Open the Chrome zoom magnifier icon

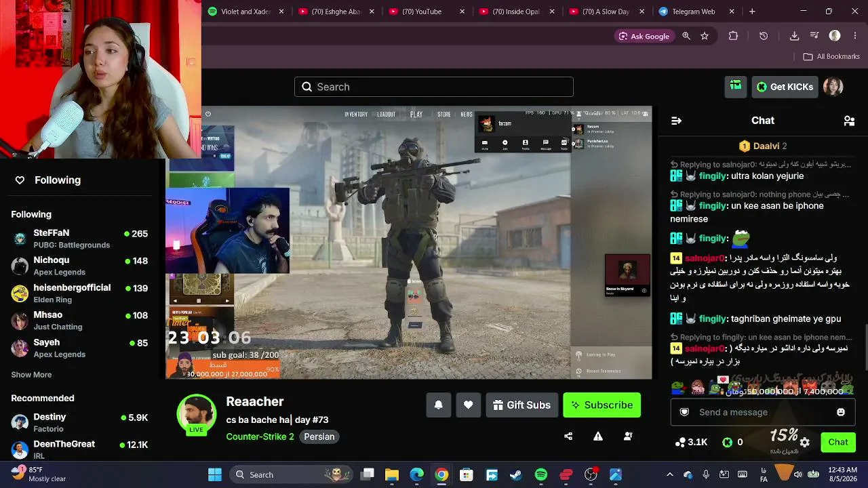pos(686,36)
